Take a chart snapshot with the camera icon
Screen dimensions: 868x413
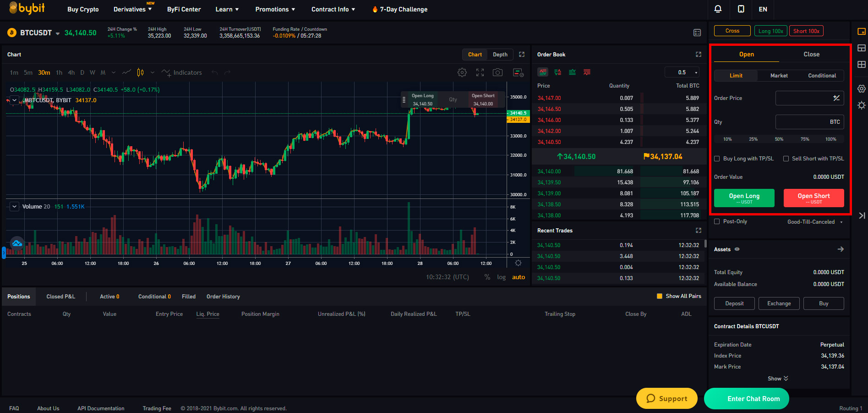[497, 72]
